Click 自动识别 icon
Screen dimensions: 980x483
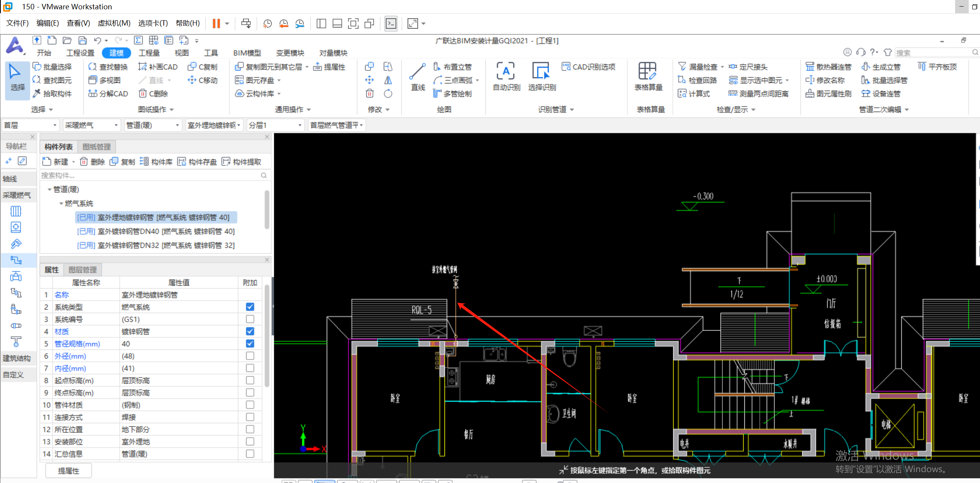506,77
